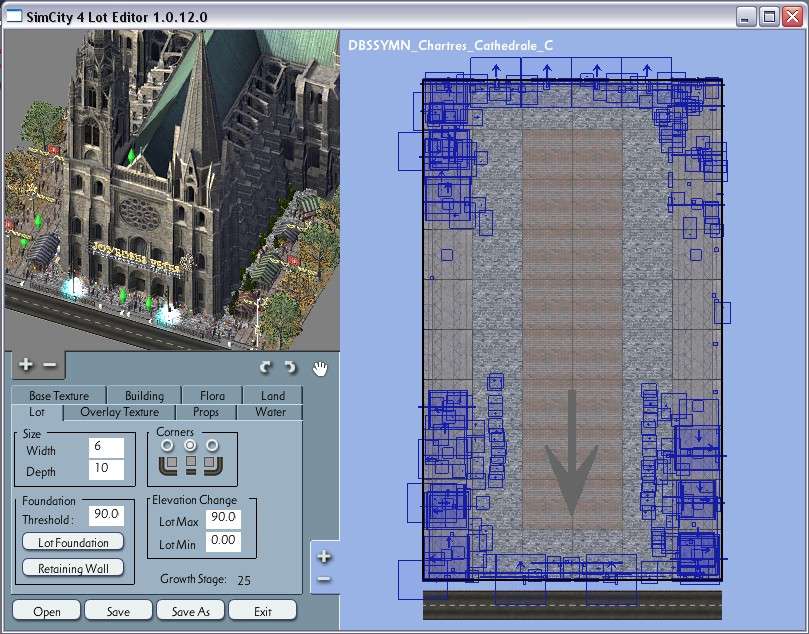Click the lot name DBSSYMN_Chartres_Cathedrale_C

point(450,45)
